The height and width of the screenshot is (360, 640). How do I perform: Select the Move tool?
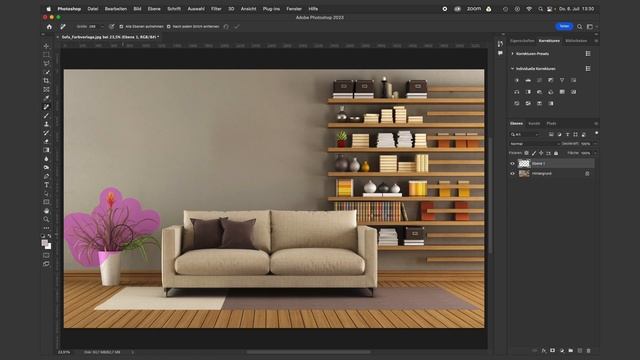click(46, 46)
